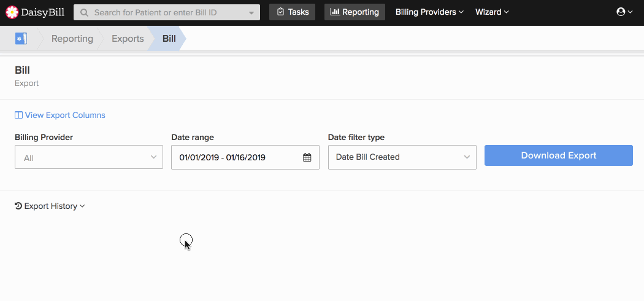
Task: Expand the Export History section
Action: (x=50, y=206)
